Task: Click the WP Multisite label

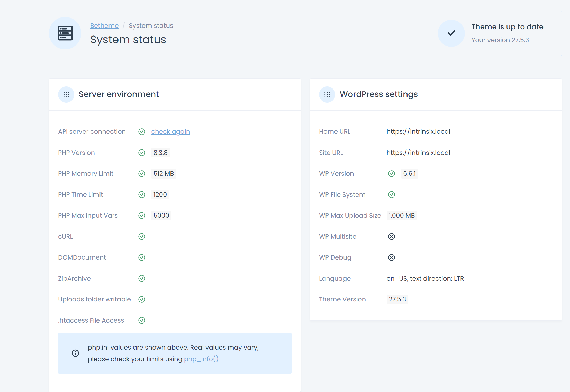Action: (338, 237)
